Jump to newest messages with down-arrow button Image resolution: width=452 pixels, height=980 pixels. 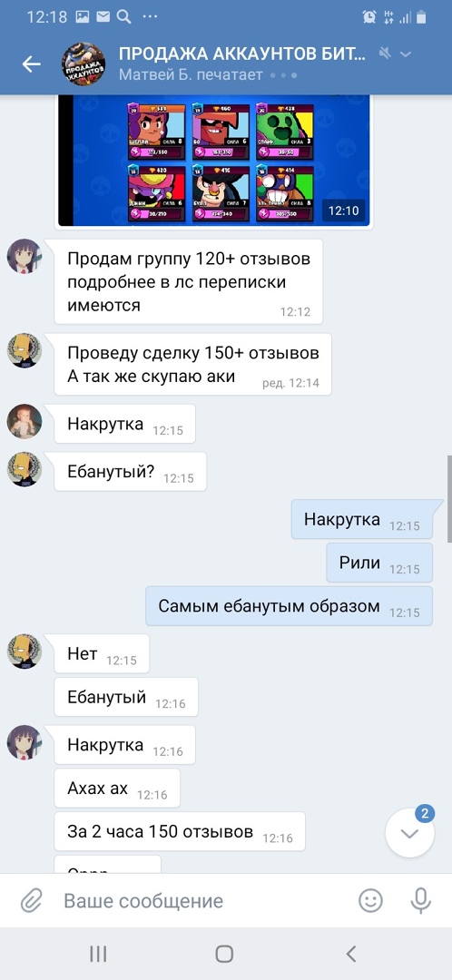409,832
